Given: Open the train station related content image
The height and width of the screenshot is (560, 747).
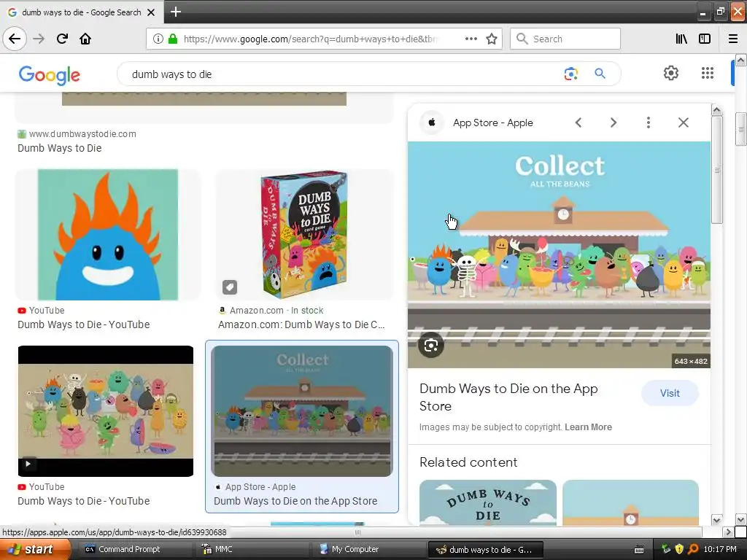Looking at the screenshot, I should [630, 502].
